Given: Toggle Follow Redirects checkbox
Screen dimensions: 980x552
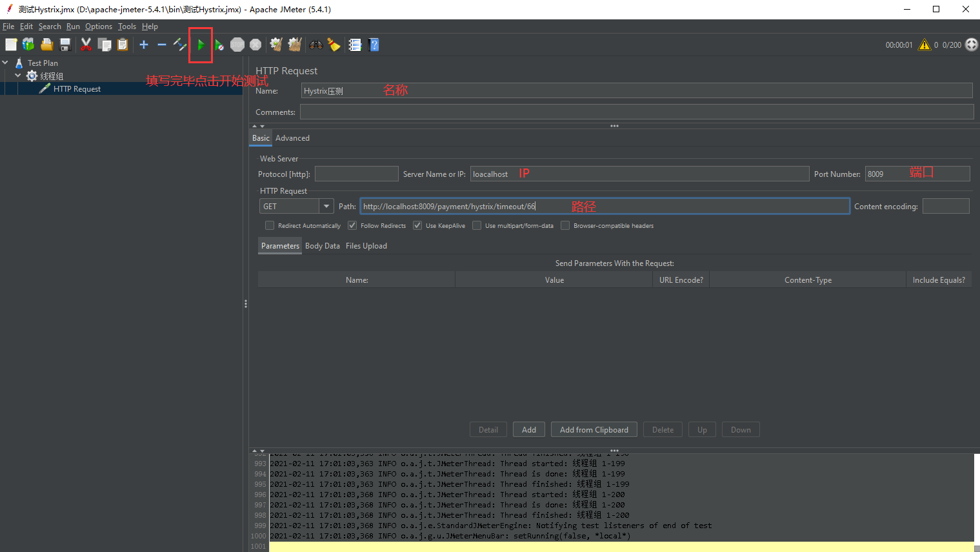Looking at the screenshot, I should pyautogui.click(x=352, y=225).
